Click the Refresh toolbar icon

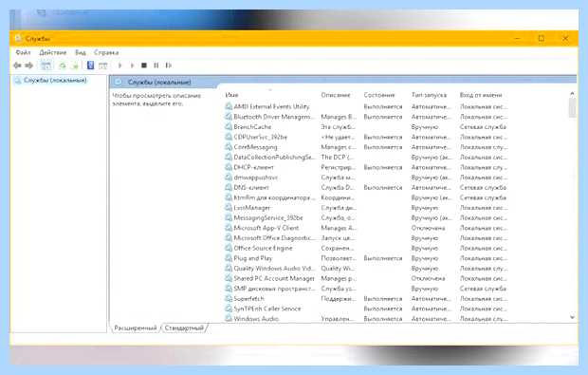(63, 66)
